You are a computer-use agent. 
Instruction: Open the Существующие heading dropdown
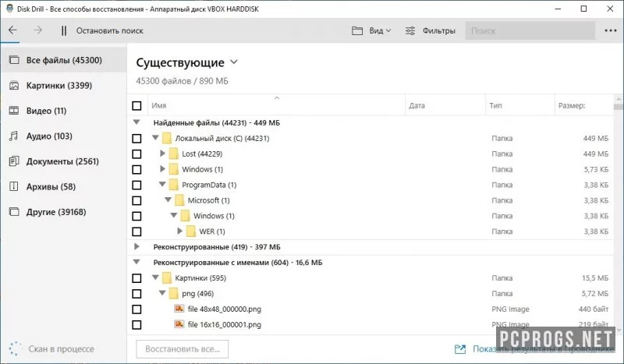[234, 62]
